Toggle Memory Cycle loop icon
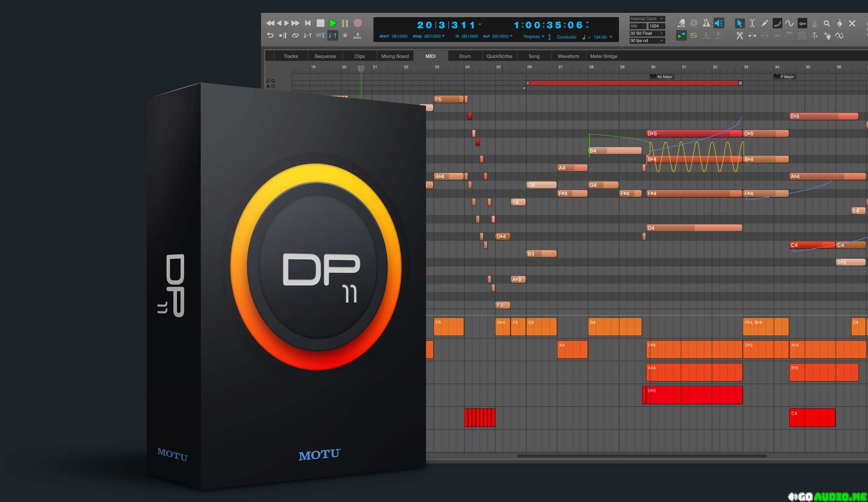The height and width of the screenshot is (502, 868). click(295, 36)
